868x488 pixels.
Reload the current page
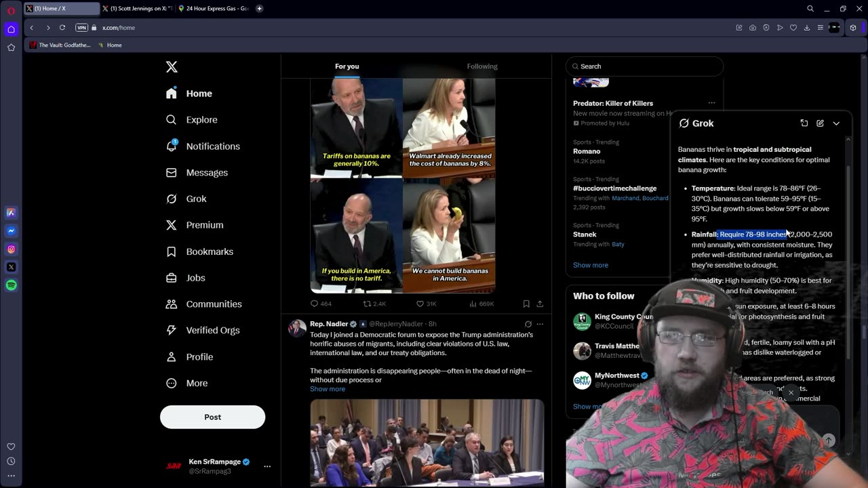(62, 28)
